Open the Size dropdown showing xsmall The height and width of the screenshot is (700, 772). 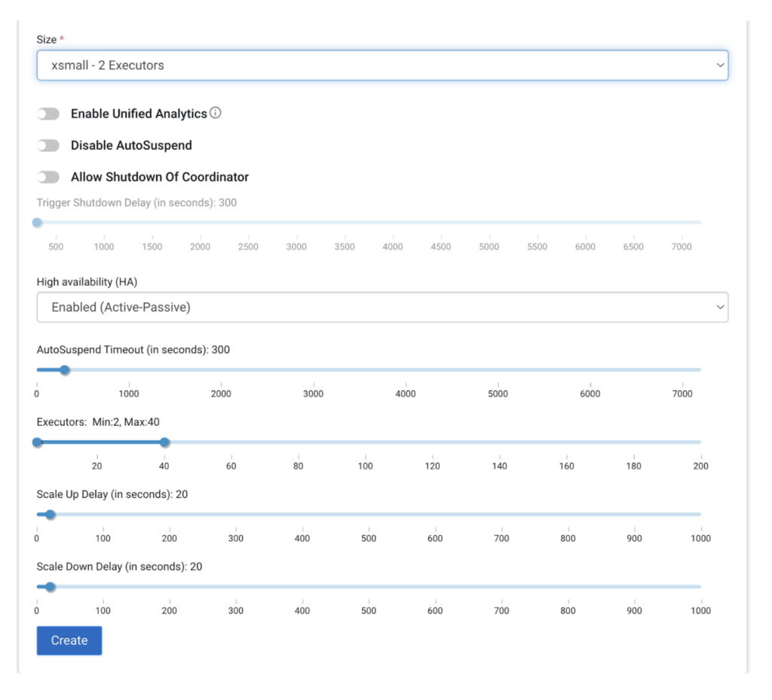point(382,65)
